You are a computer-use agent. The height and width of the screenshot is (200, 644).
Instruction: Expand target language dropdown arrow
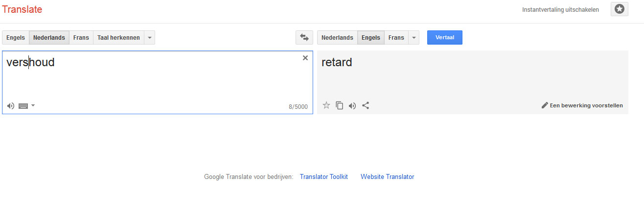(414, 37)
